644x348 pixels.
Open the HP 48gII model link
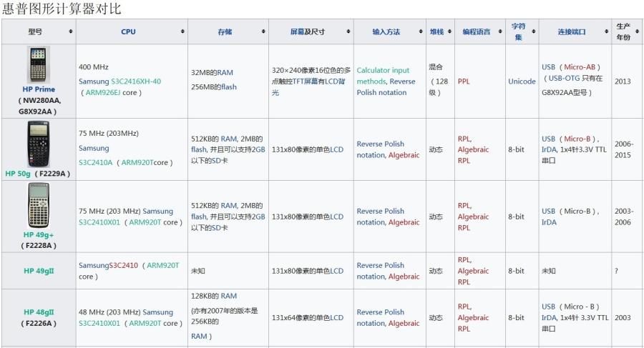[x=39, y=312]
